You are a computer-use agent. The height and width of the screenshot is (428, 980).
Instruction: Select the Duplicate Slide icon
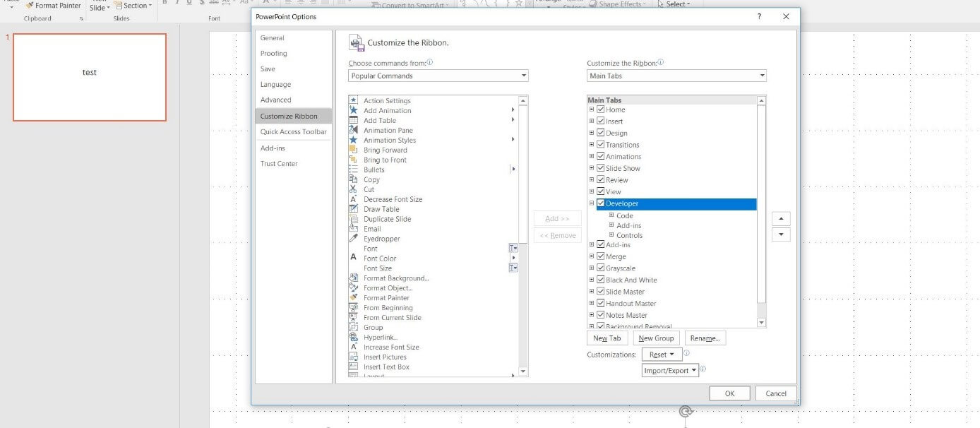[354, 219]
